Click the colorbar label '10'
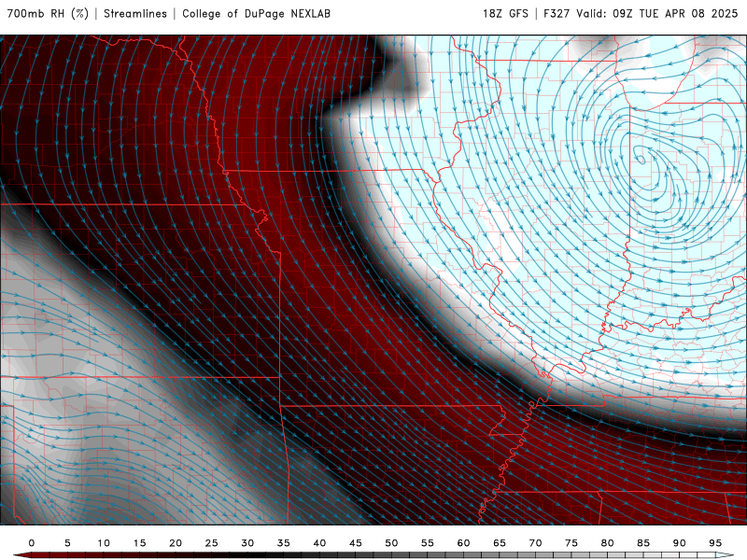The width and height of the screenshot is (747, 560). pyautogui.click(x=104, y=543)
